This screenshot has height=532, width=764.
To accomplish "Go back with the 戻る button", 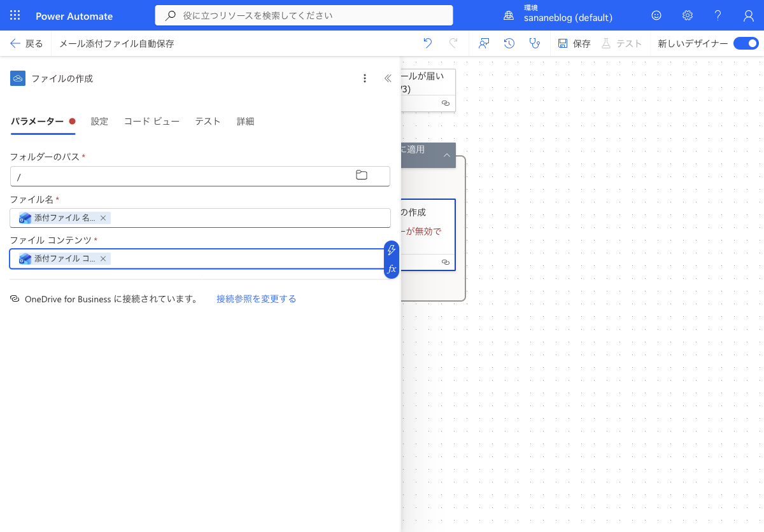I will click(x=27, y=43).
